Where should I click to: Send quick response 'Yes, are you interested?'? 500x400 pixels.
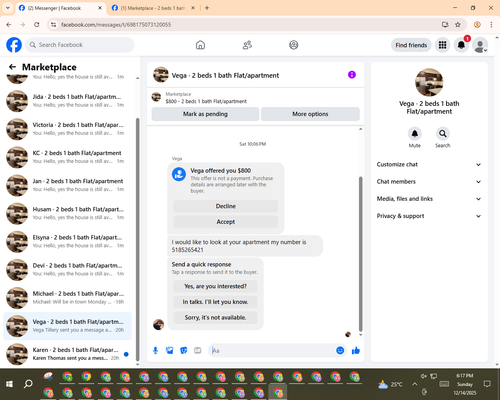[x=215, y=286]
